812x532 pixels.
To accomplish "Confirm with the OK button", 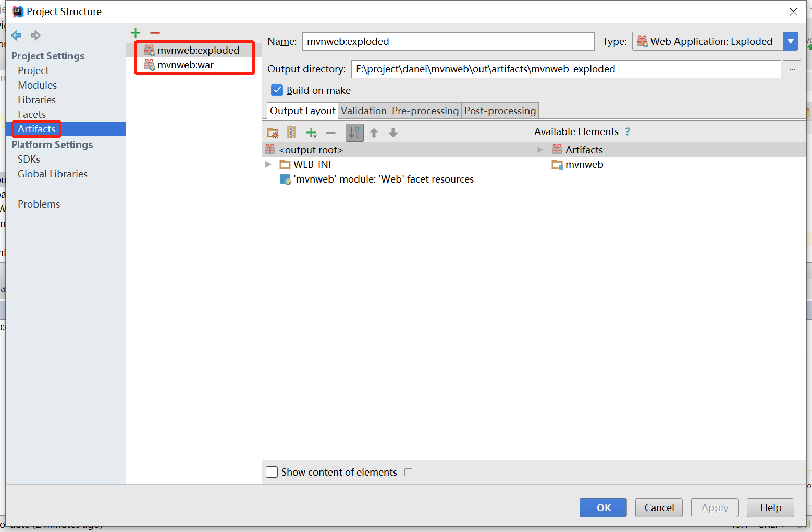I will (603, 507).
